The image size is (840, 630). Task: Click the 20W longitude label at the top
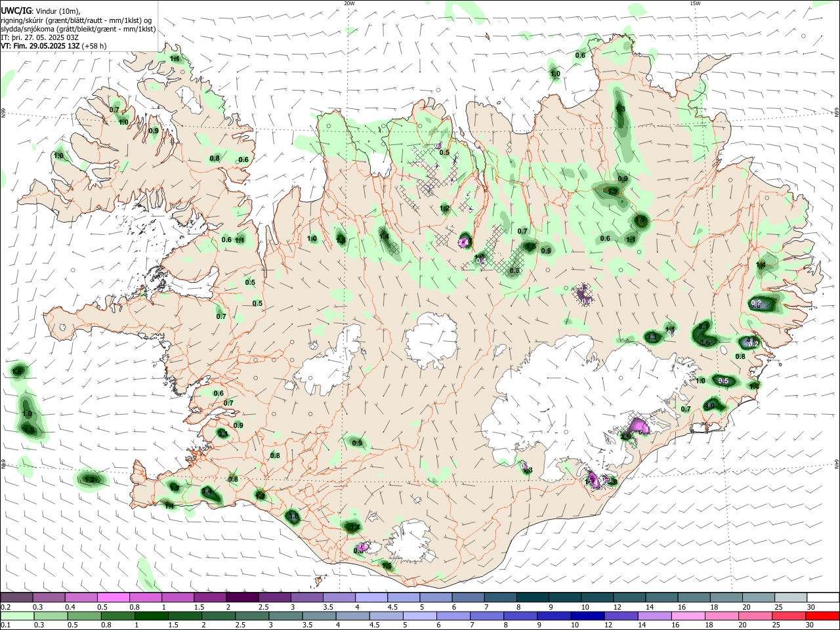point(349,3)
